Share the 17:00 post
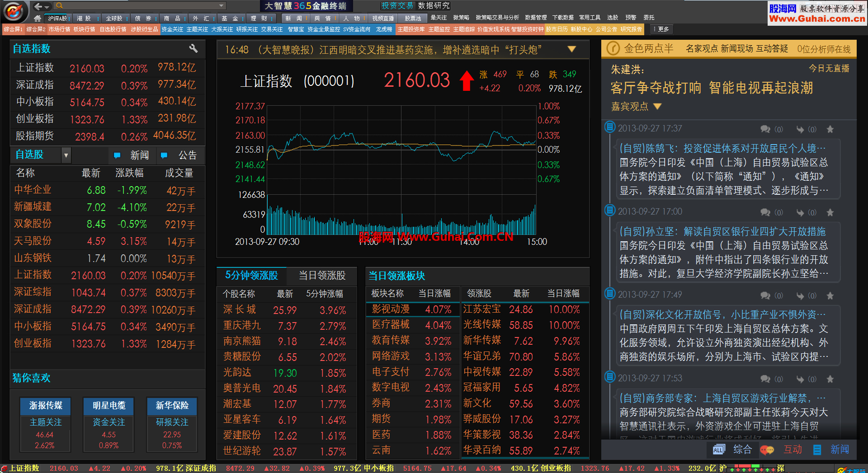The height and width of the screenshot is (473, 868). 800,213
